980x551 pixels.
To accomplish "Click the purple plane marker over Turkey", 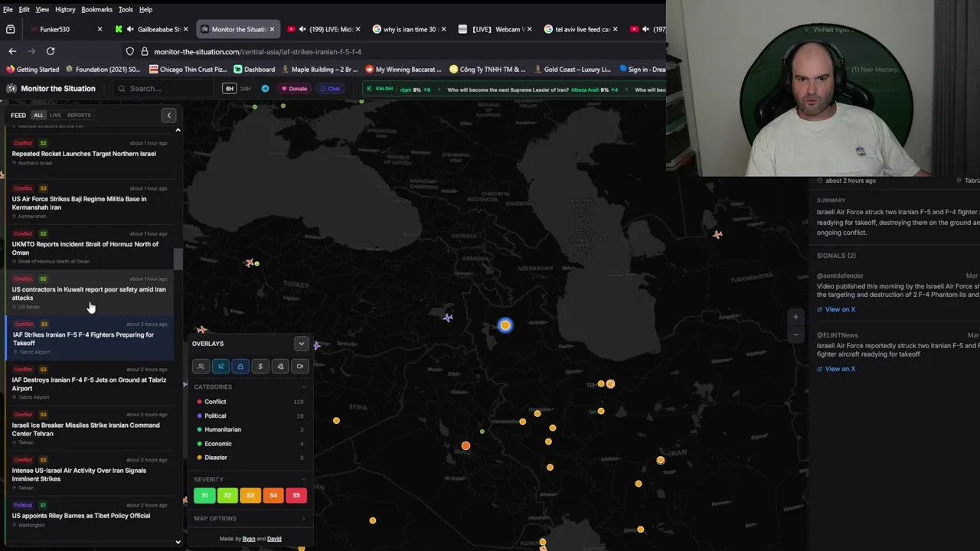I will (448, 317).
